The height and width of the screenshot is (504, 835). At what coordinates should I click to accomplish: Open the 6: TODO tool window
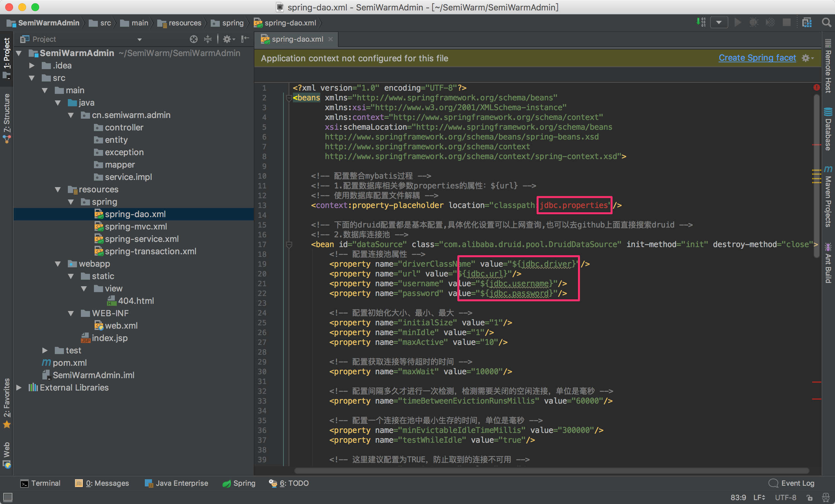point(289,483)
